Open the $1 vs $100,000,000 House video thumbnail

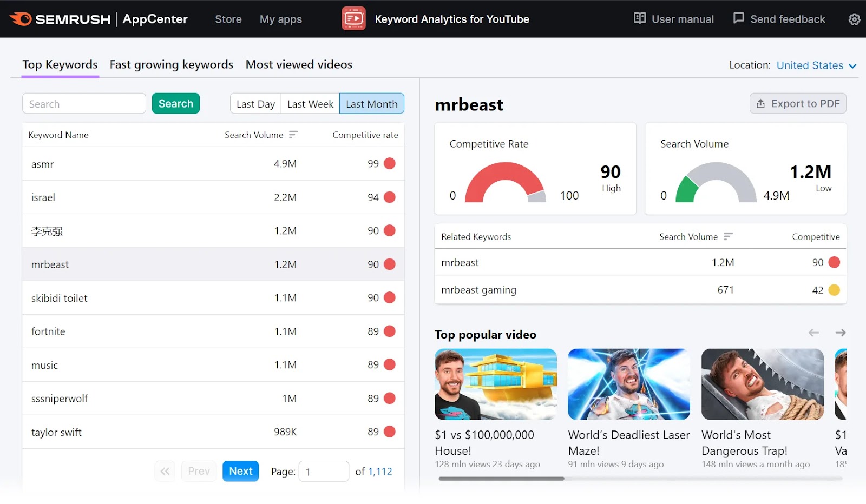pyautogui.click(x=495, y=384)
